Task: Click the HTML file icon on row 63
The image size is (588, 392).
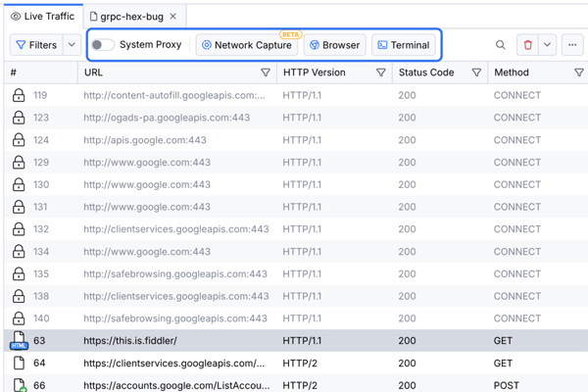Action: point(19,341)
